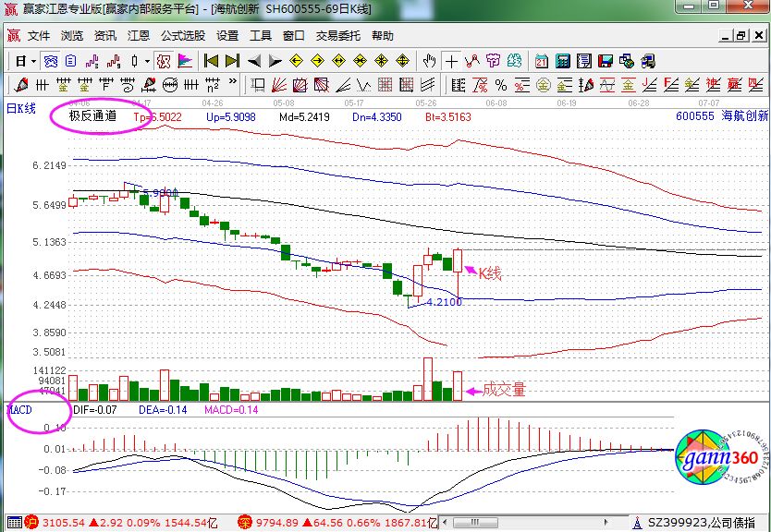
Task: Jump to last bar with skip-end arrow
Action: click(232, 61)
